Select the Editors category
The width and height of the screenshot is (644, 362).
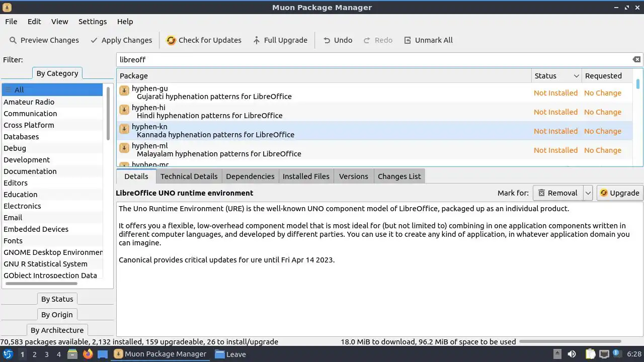(52, 183)
